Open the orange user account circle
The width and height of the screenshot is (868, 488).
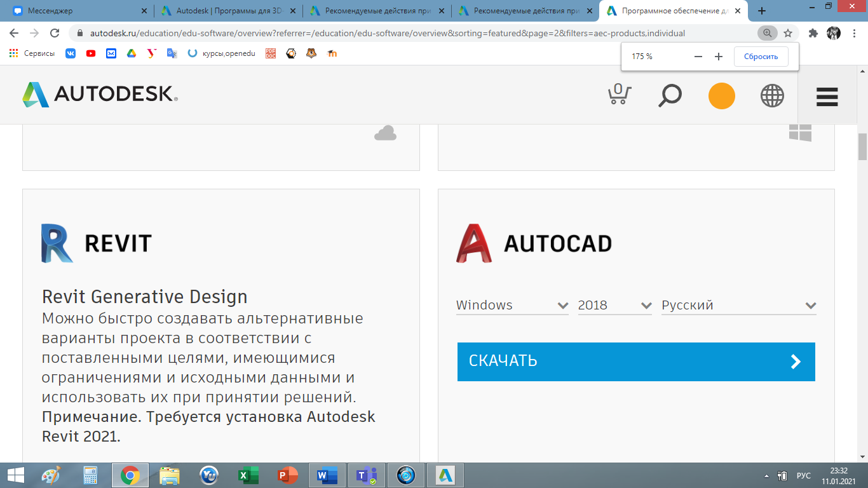point(722,96)
